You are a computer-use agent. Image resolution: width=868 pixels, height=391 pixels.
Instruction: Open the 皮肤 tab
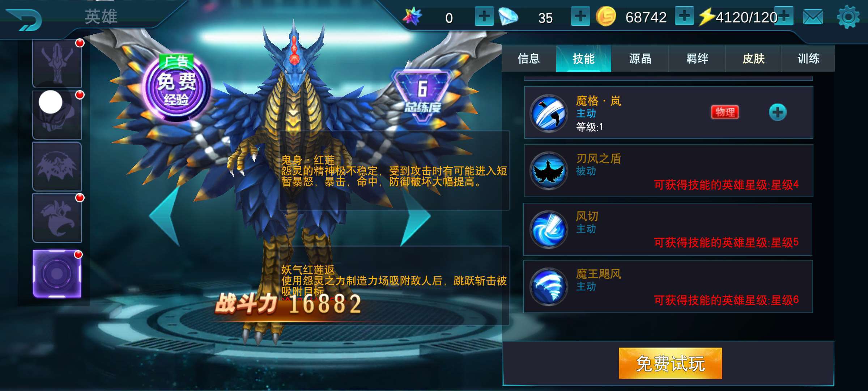(x=753, y=59)
